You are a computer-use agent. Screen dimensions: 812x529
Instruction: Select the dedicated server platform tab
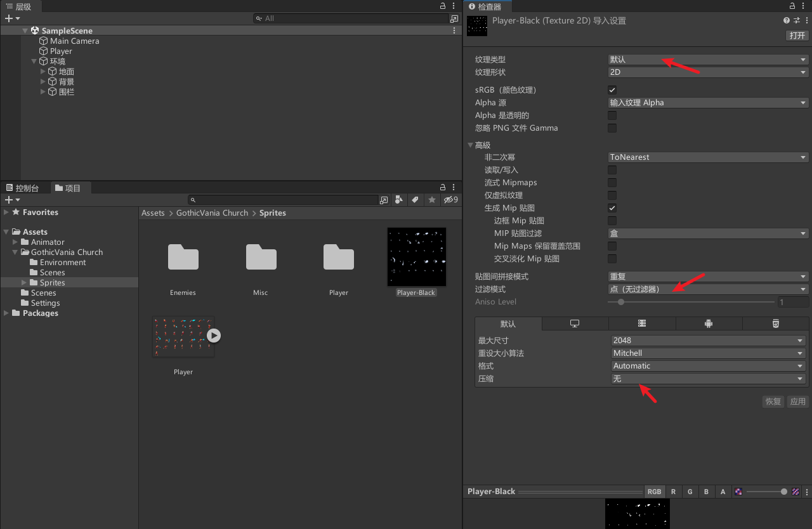642,323
